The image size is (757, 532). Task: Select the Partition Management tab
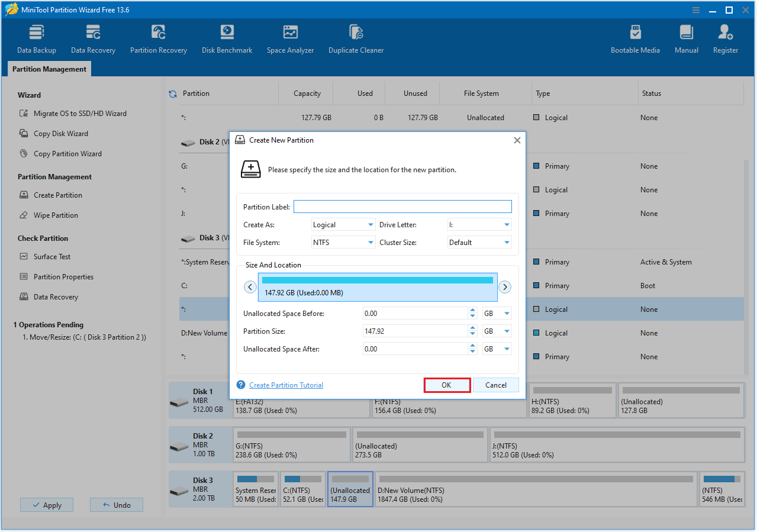tap(49, 69)
